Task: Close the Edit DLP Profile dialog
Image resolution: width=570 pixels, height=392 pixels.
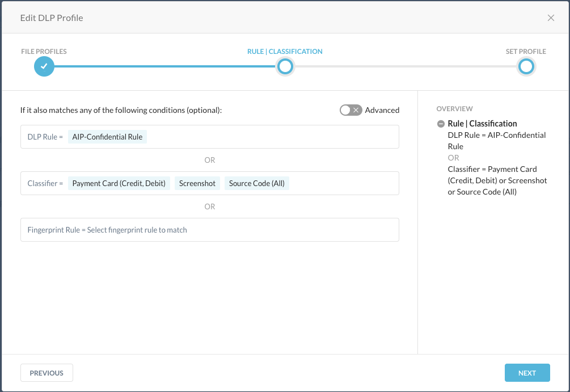Action: click(551, 18)
